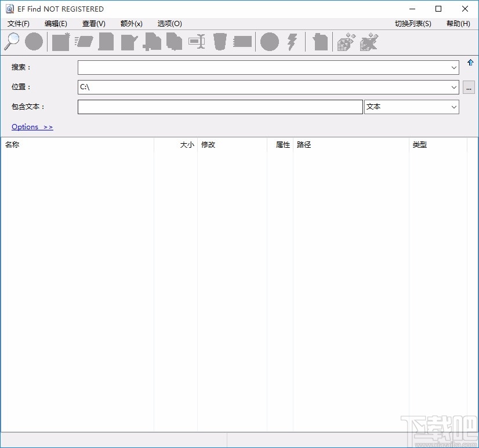Click inside the 包含文本 input field
The image size is (479, 448).
pyautogui.click(x=220, y=107)
